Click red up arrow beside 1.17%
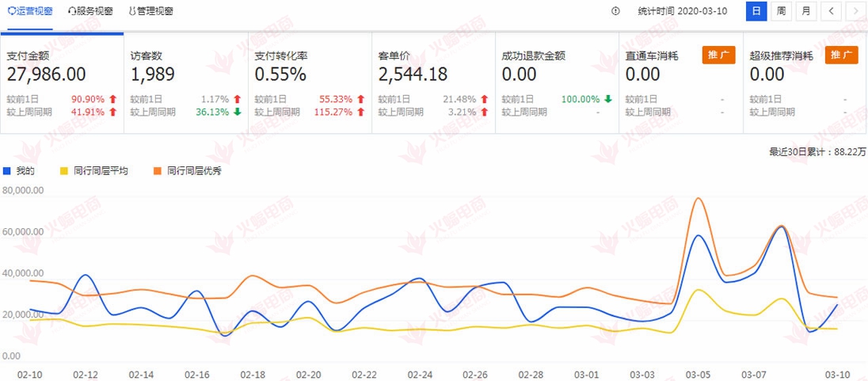 click(238, 99)
